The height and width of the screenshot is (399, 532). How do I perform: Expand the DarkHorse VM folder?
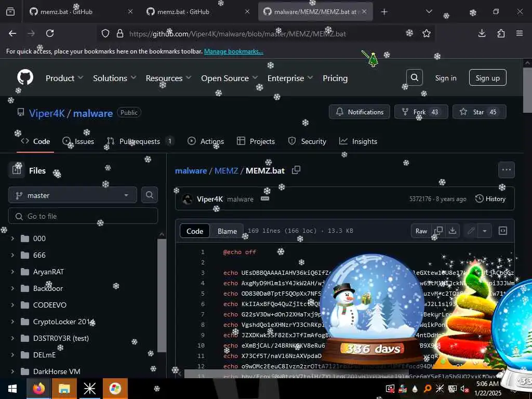tap(12, 371)
